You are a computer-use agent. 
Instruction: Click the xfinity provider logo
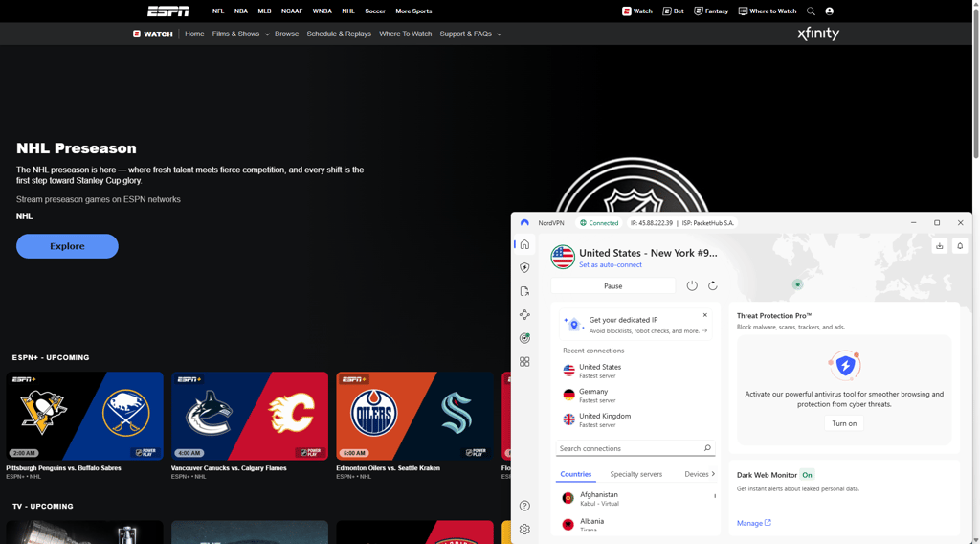pyautogui.click(x=818, y=34)
